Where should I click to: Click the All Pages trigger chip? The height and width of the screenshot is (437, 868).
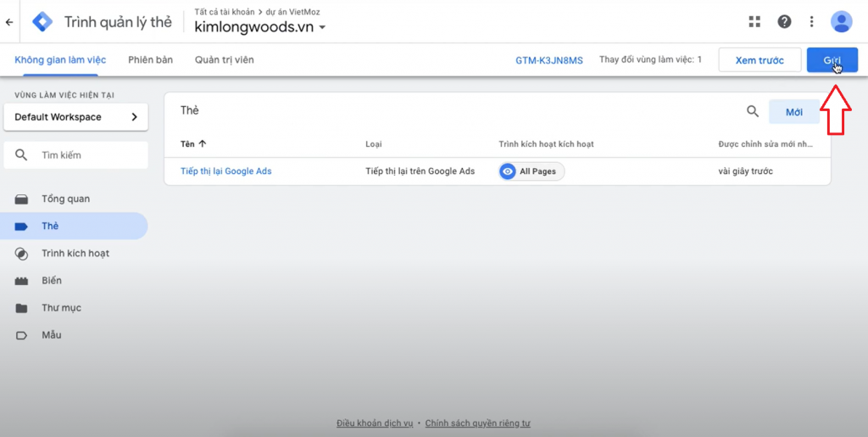coord(531,171)
